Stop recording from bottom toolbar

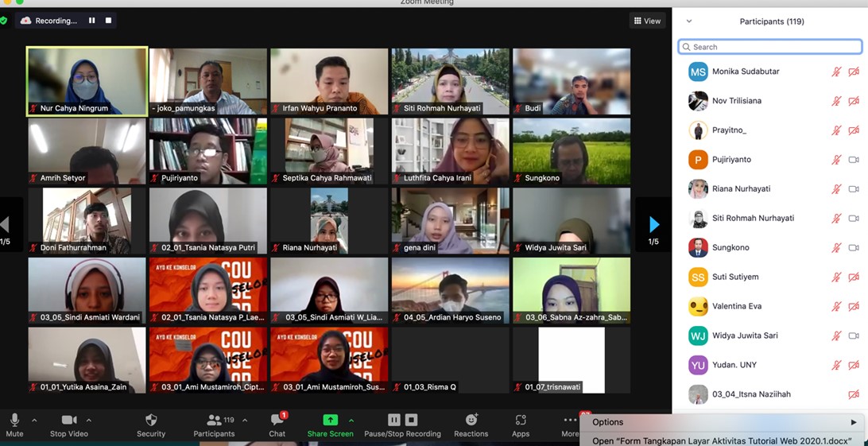[411, 420]
